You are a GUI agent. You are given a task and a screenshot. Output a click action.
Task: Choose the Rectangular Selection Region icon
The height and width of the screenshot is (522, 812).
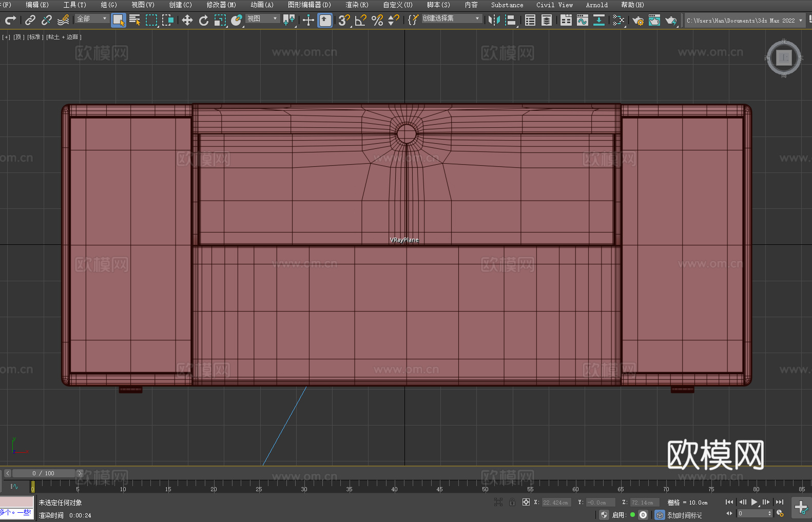[x=151, y=20]
